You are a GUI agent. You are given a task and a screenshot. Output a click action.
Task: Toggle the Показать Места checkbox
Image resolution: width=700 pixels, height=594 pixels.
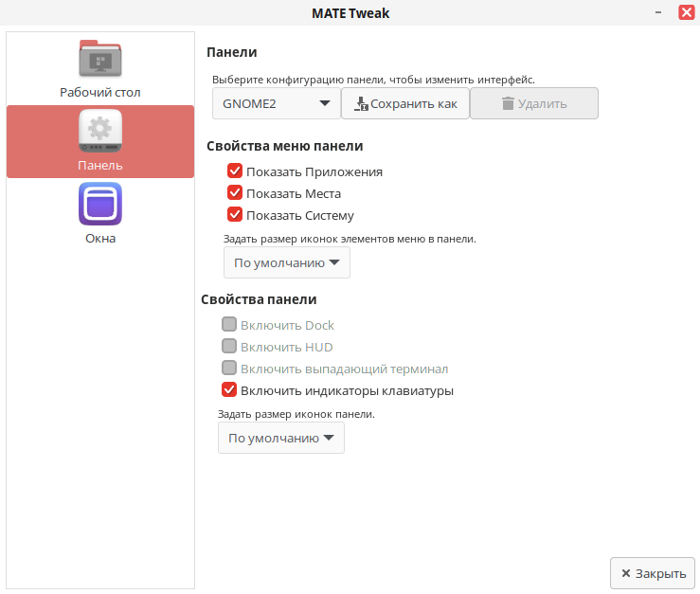[235, 193]
